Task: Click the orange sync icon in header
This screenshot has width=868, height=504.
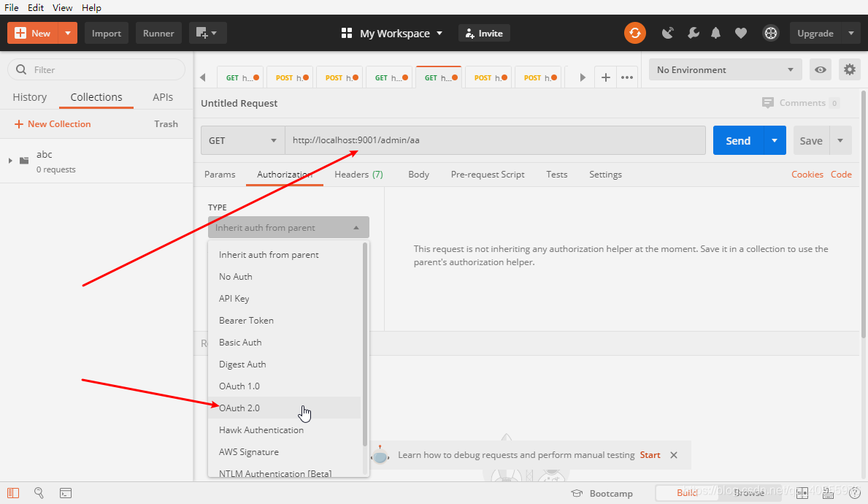Action: [x=634, y=33]
